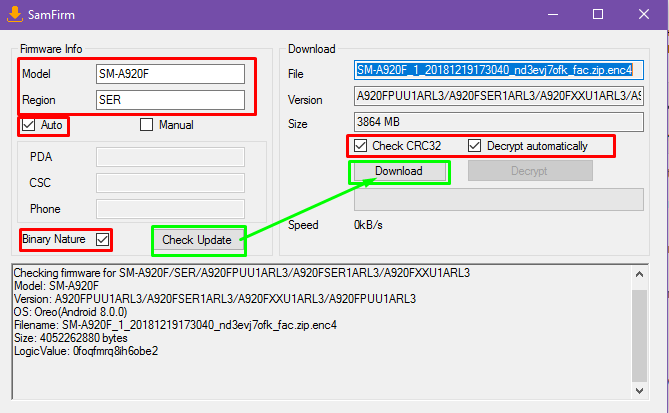Enable the Manual checkbox

(146, 125)
